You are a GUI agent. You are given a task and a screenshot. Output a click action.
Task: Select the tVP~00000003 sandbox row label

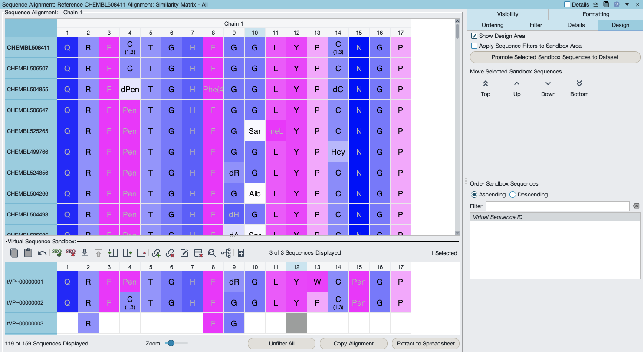(31, 324)
